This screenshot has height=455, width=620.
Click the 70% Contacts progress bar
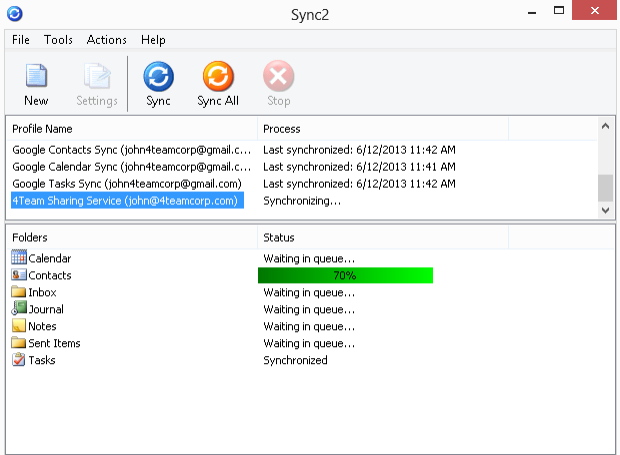(x=345, y=275)
